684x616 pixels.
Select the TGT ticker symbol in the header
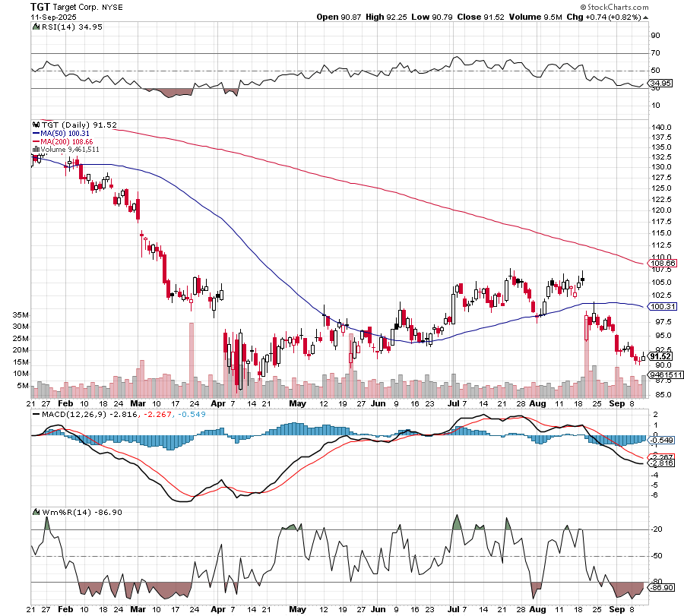coord(40,7)
